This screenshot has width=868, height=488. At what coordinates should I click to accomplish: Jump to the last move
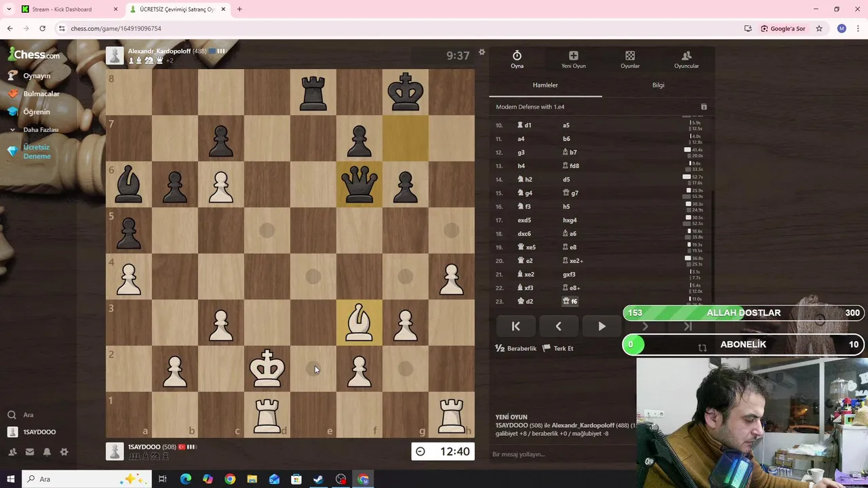pyautogui.click(x=688, y=327)
